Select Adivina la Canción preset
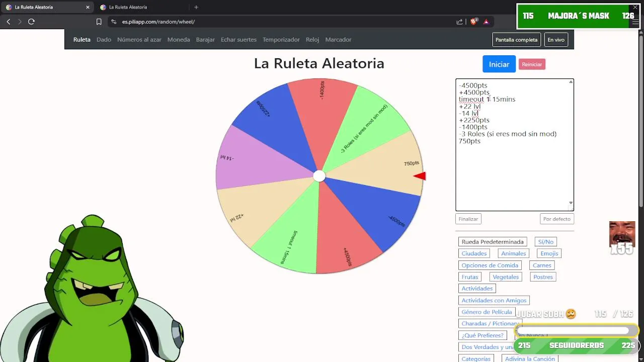Image resolution: width=644 pixels, height=362 pixels. pyautogui.click(x=530, y=358)
